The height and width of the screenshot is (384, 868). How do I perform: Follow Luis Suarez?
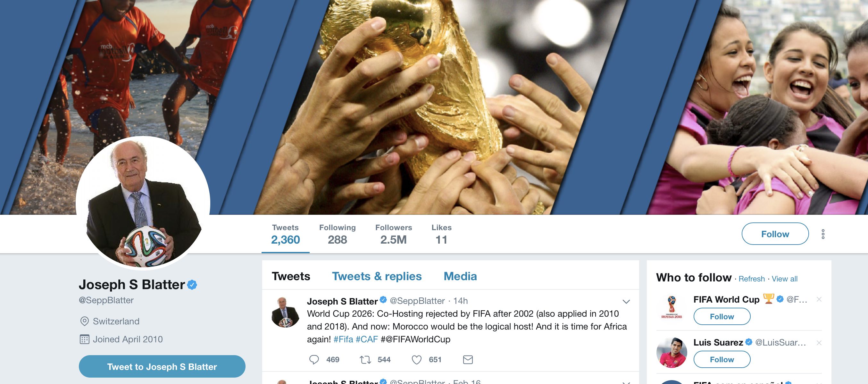tap(722, 360)
